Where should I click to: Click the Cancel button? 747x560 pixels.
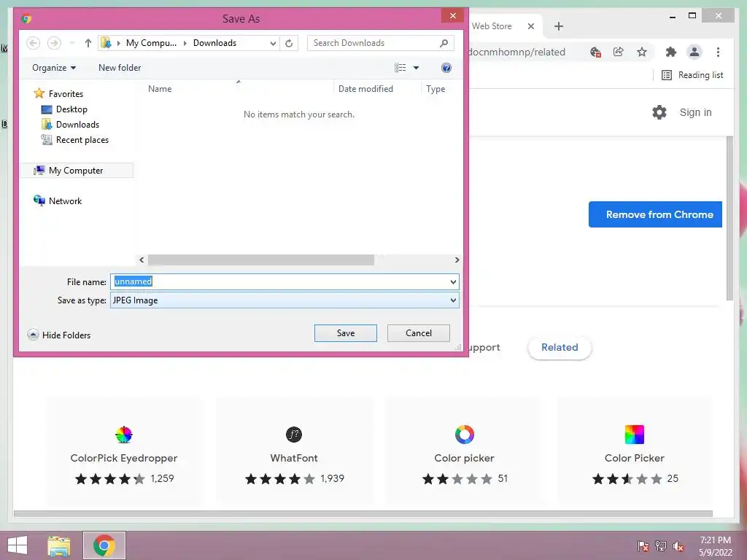418,333
